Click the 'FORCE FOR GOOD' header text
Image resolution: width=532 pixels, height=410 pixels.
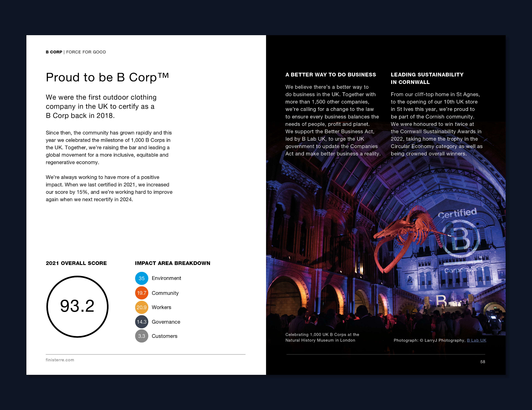[86, 52]
